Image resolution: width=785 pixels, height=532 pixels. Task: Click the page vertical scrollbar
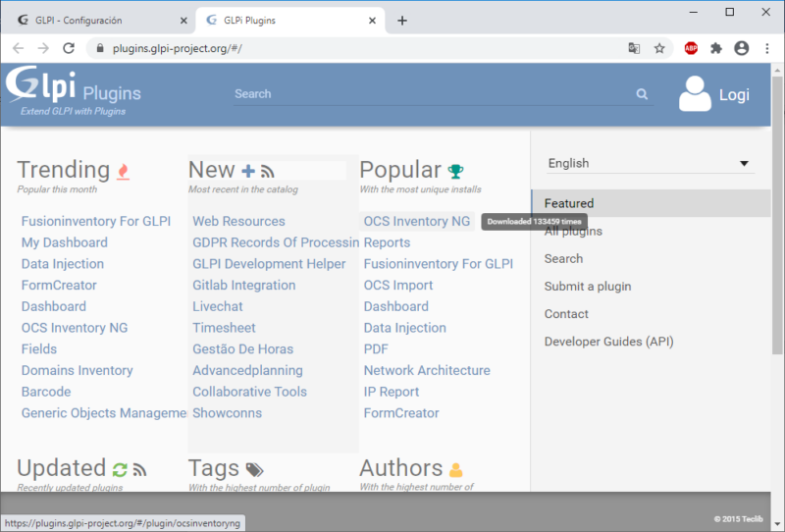778,245
